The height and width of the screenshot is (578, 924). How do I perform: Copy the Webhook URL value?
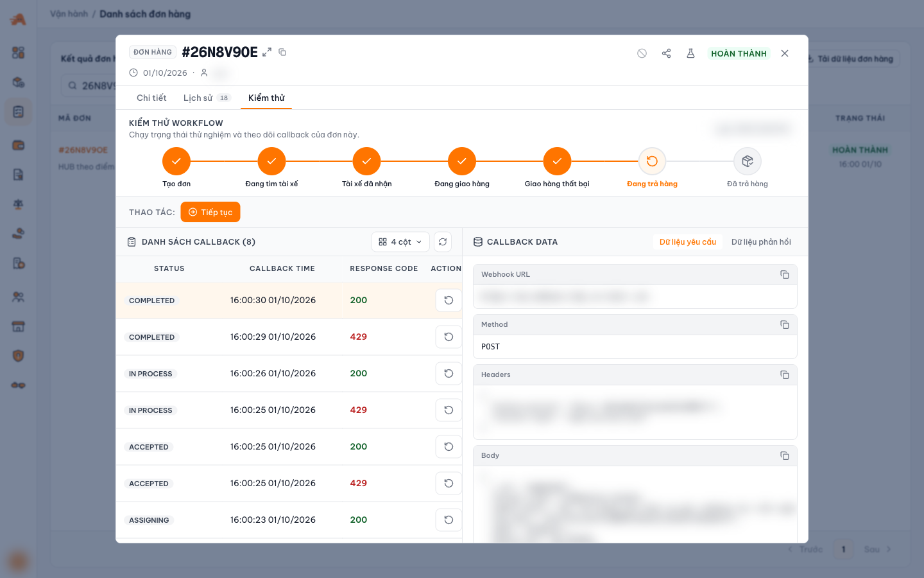tap(784, 275)
